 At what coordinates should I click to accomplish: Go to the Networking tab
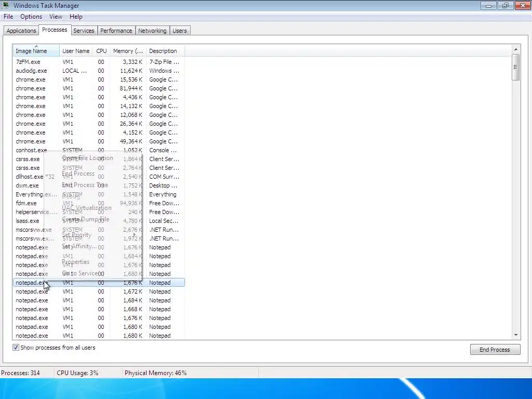152,31
